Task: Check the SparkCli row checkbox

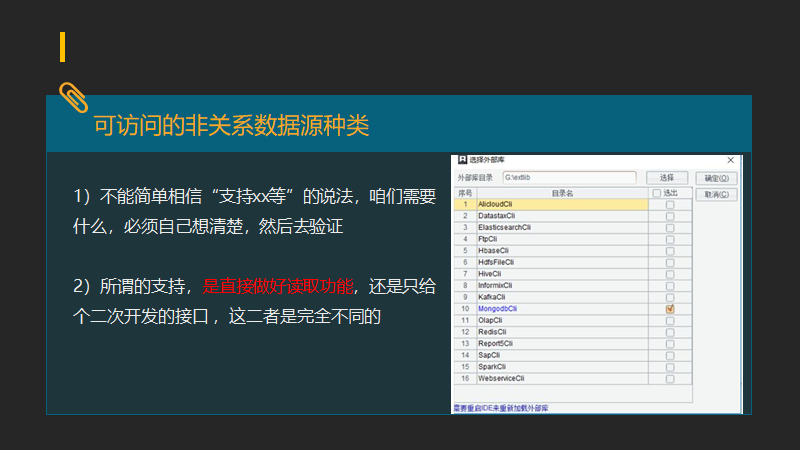Action: tap(670, 367)
